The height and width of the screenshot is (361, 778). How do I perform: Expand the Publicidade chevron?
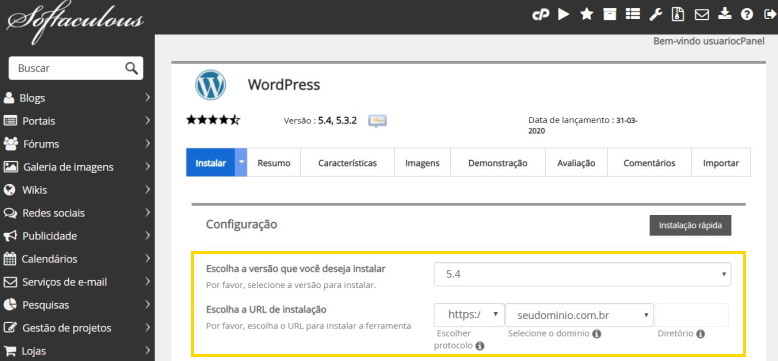point(147,236)
